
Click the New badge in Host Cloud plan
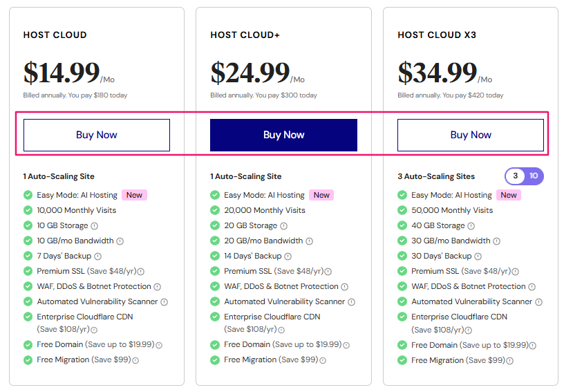pos(134,195)
